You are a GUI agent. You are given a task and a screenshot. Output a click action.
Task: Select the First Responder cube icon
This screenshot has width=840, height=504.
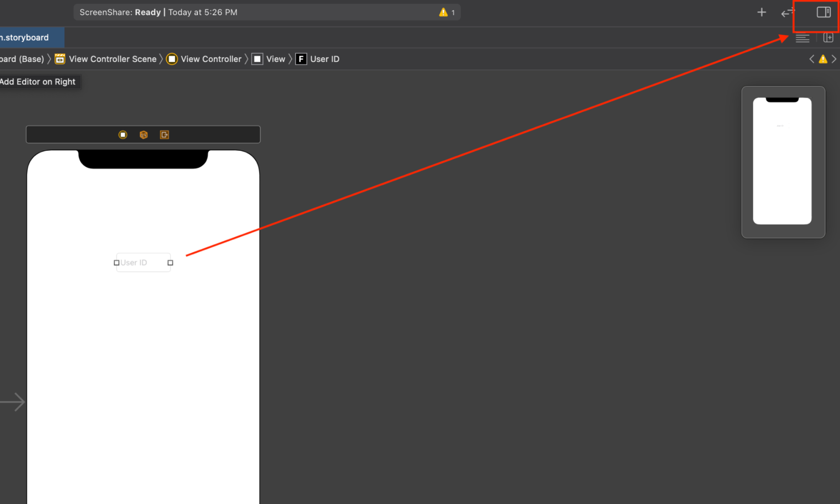144,135
